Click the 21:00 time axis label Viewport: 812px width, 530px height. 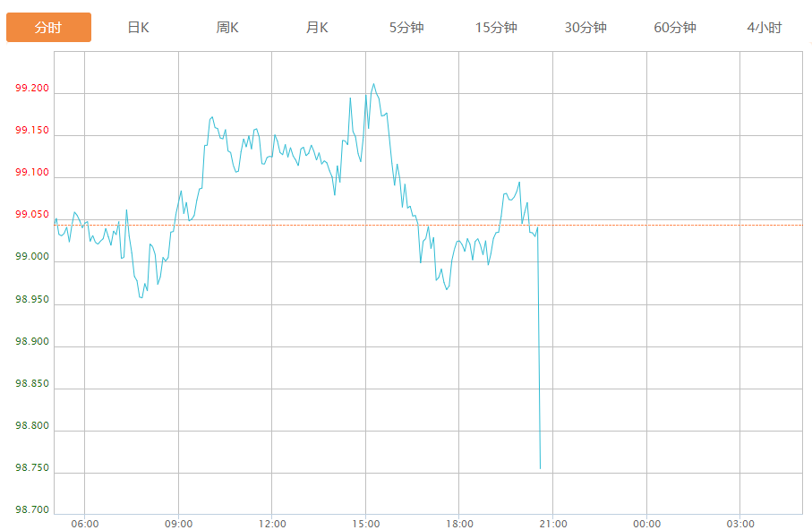(x=553, y=524)
